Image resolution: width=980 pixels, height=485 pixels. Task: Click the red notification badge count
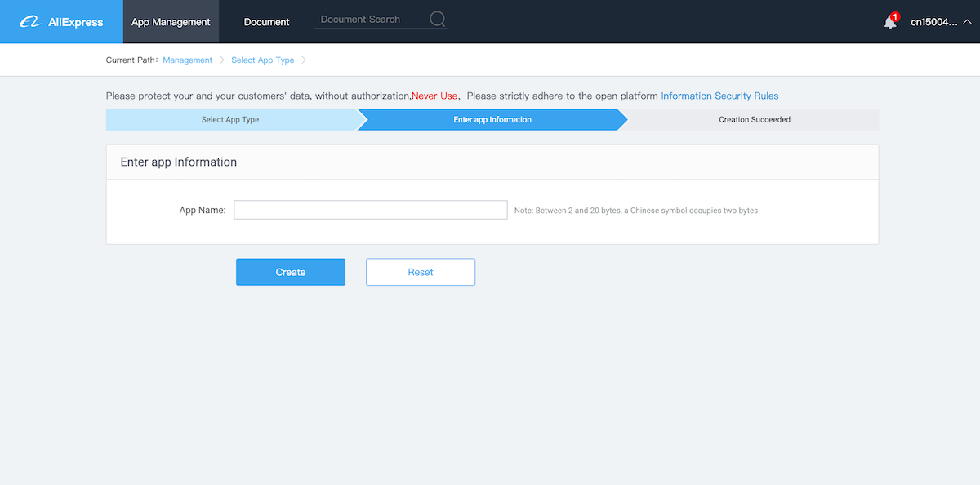pyautogui.click(x=895, y=16)
